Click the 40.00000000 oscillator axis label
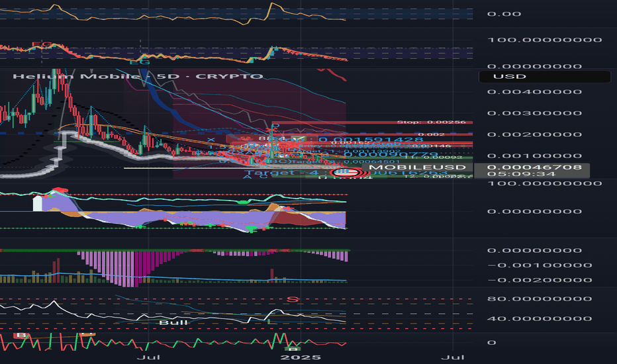 540,319
